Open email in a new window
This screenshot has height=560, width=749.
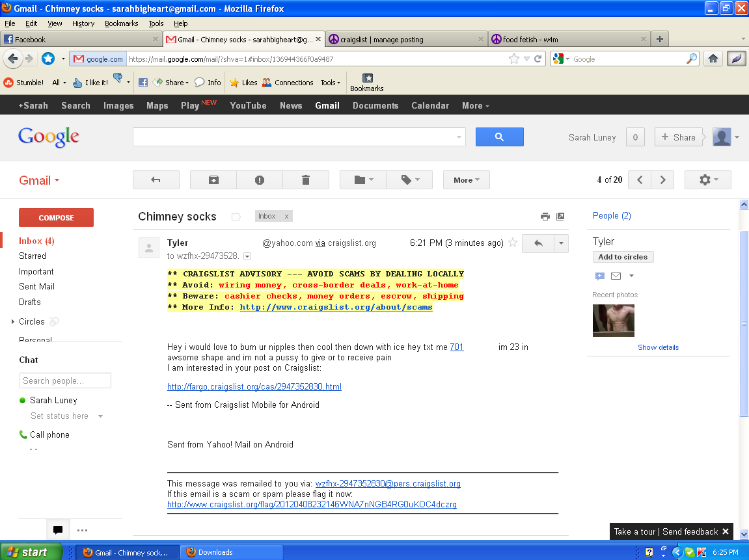pos(560,217)
